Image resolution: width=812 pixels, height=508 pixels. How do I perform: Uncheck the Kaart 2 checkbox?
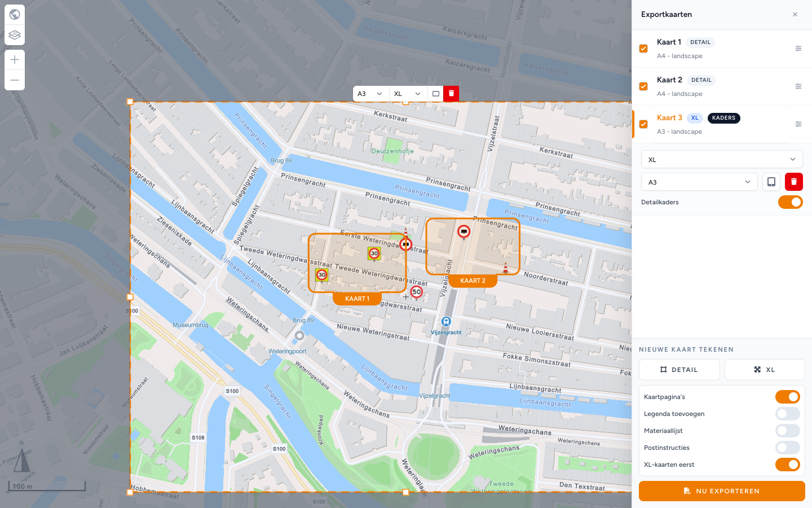click(x=643, y=86)
